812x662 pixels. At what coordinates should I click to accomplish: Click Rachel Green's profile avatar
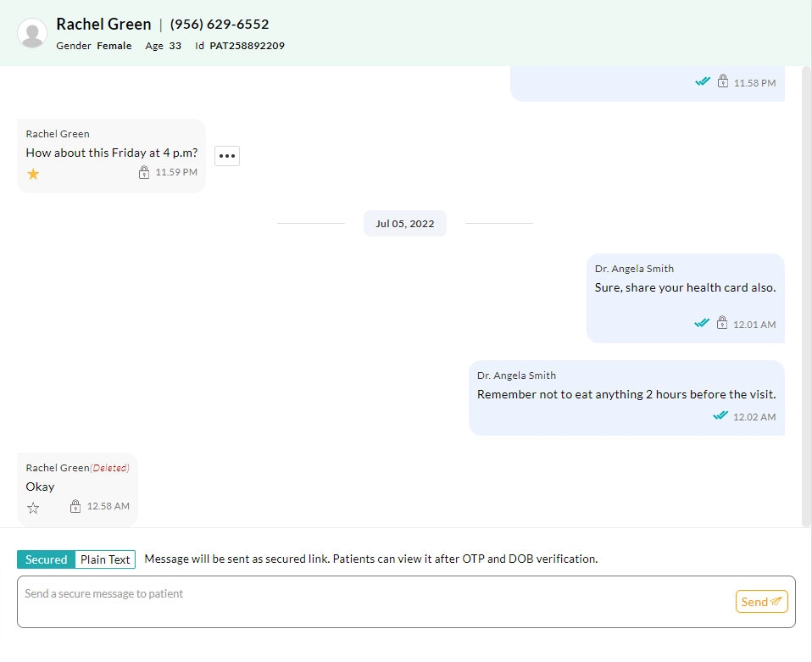coord(31,33)
